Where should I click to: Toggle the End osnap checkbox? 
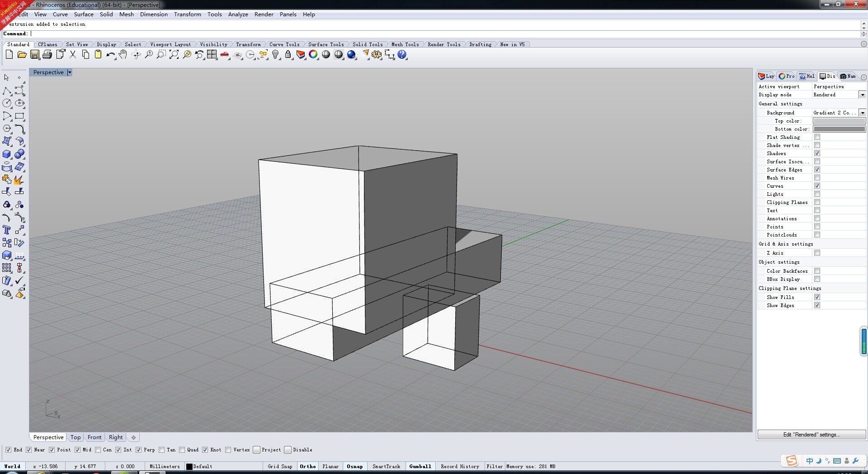click(x=8, y=450)
